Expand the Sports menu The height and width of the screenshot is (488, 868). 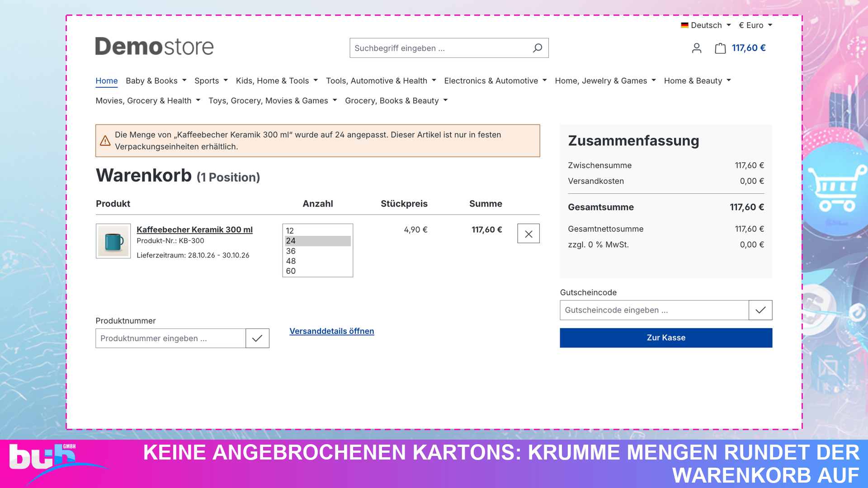point(211,81)
